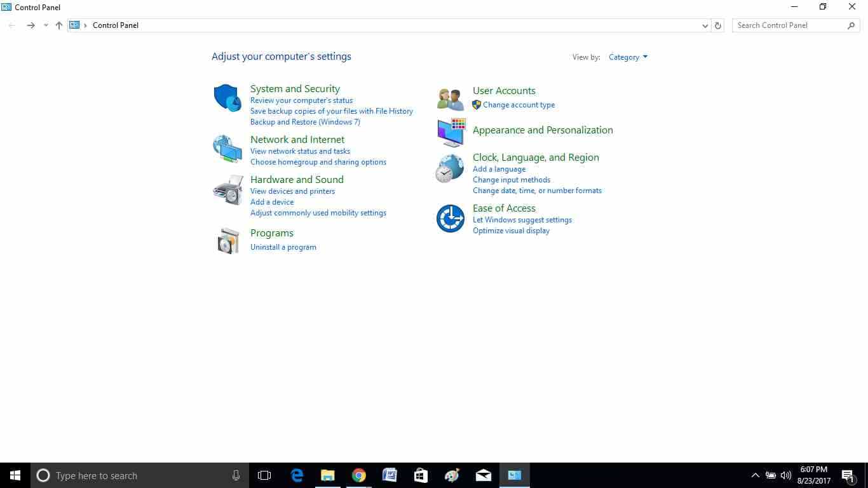The height and width of the screenshot is (488, 868).
Task: Open the address bar history dropdown arrow
Action: point(705,25)
